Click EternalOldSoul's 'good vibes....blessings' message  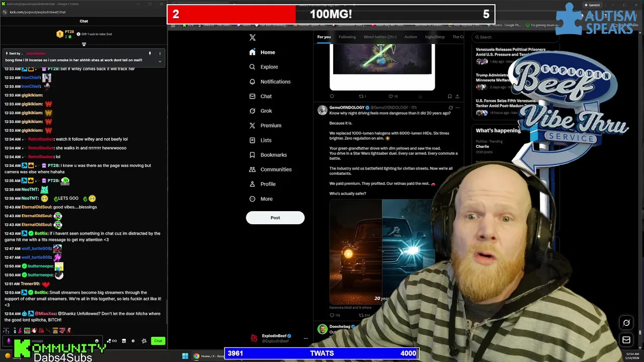pos(75,207)
